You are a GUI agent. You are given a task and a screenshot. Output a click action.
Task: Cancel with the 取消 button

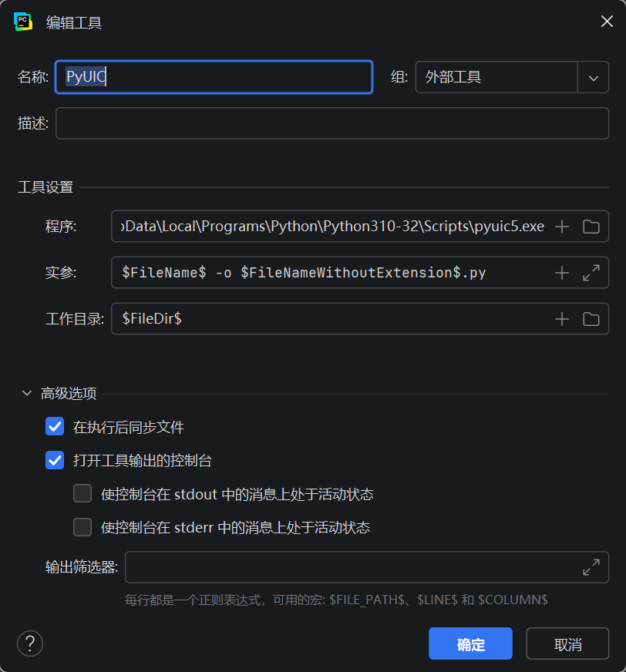567,643
